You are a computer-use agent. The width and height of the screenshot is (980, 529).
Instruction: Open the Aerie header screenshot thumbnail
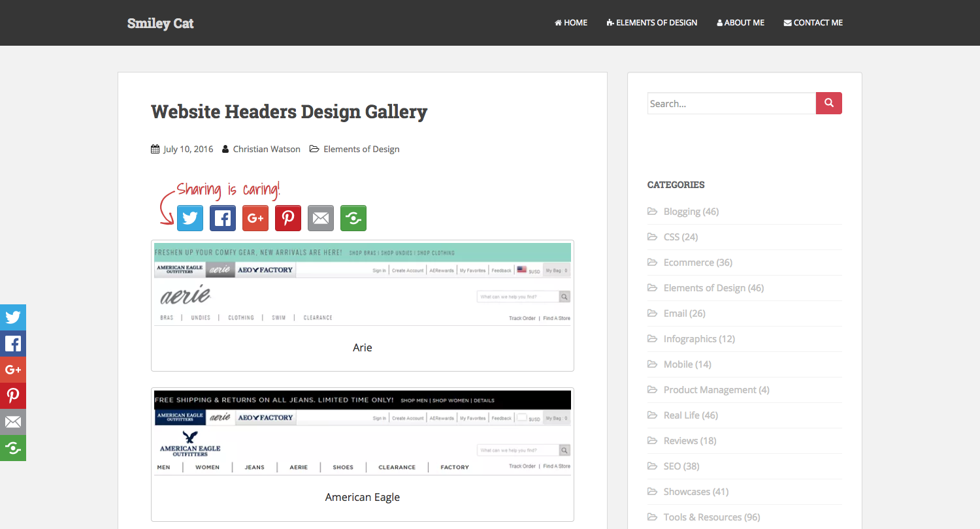tap(363, 284)
